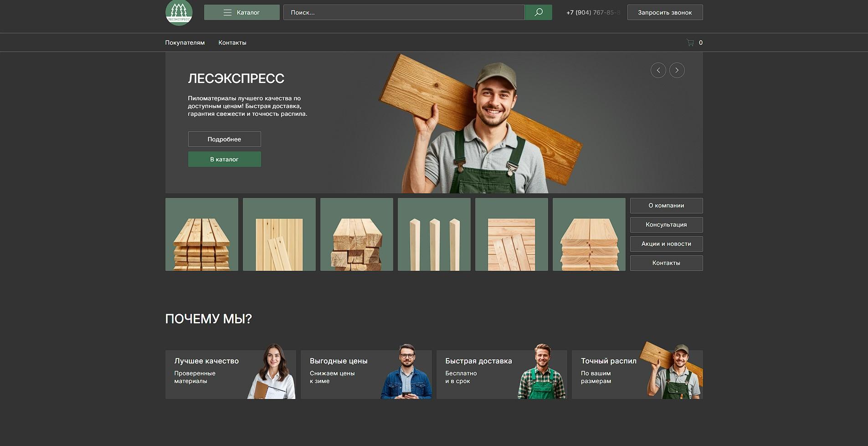Call the +7 (904) phone number

click(592, 12)
